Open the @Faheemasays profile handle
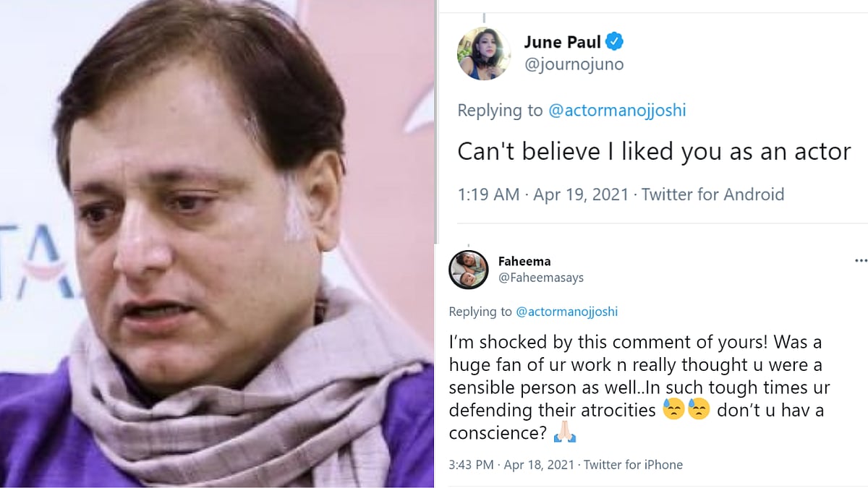This screenshot has height=488, width=868. pos(542,278)
